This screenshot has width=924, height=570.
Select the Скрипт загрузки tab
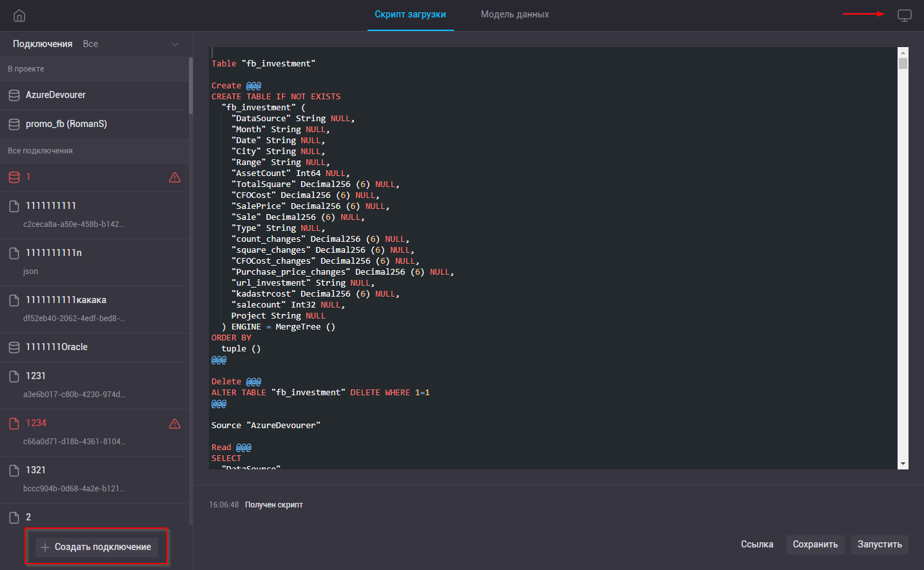click(x=410, y=14)
